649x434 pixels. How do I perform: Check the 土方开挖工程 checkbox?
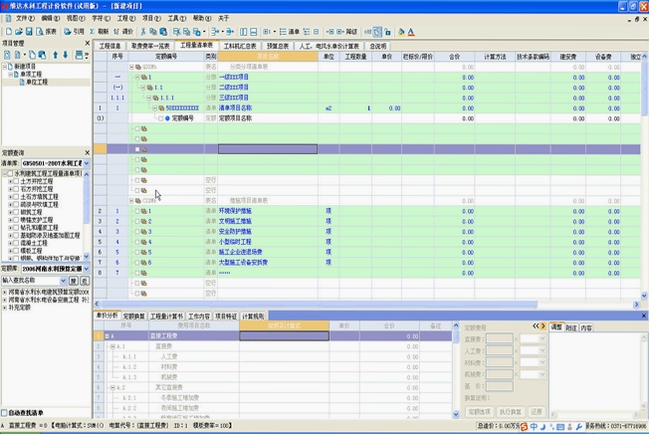(x=16, y=181)
